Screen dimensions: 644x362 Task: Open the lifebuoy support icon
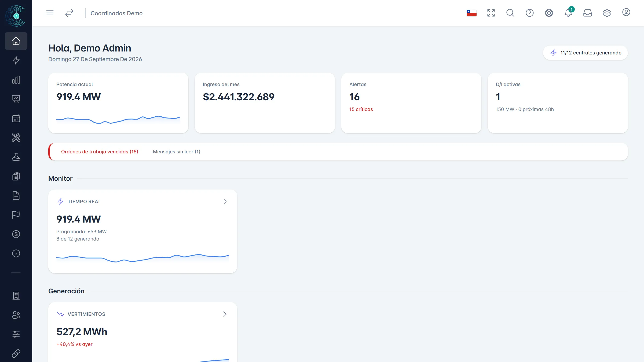pyautogui.click(x=549, y=13)
